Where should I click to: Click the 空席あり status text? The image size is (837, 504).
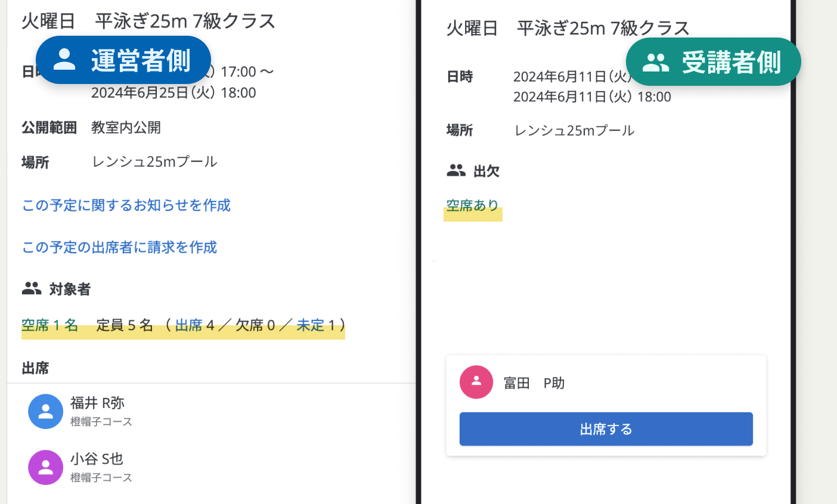click(473, 206)
